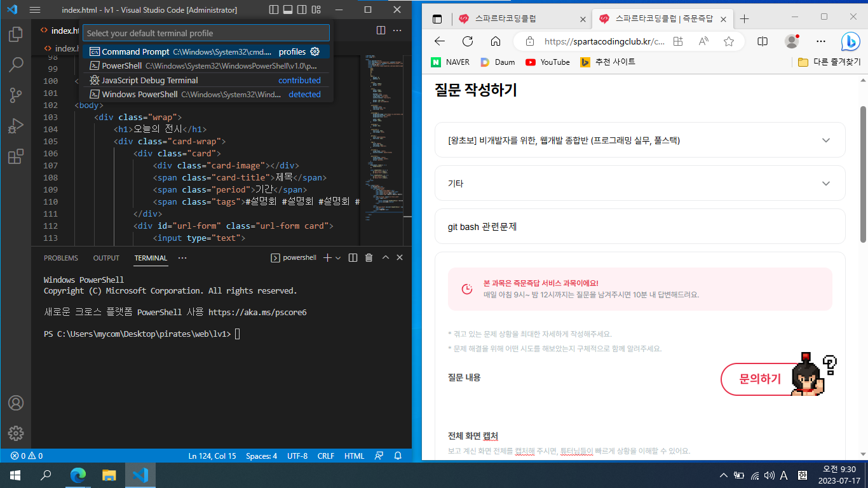Go to the Edge home page
This screenshot has width=868, height=488.
pyautogui.click(x=496, y=41)
